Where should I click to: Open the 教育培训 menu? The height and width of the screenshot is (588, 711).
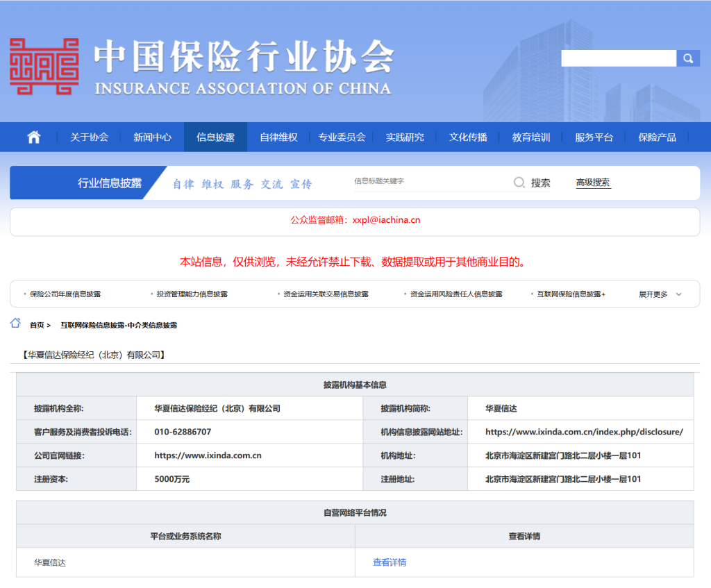(x=531, y=137)
